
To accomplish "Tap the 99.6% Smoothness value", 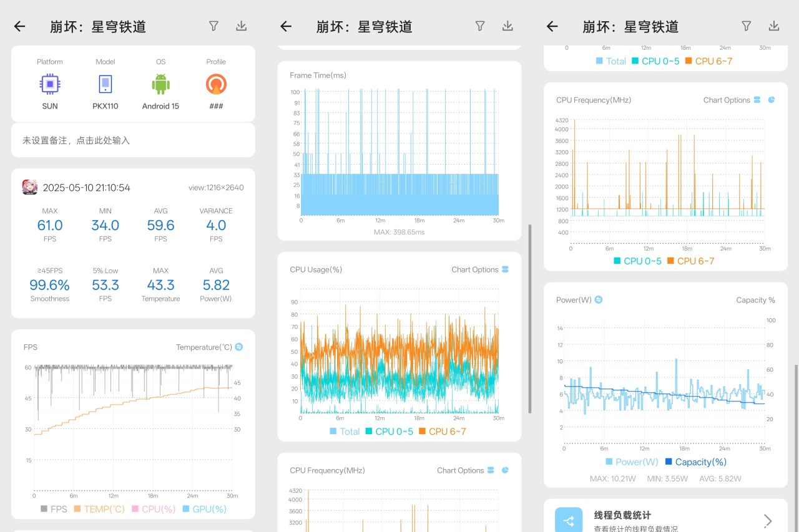I will (50, 285).
